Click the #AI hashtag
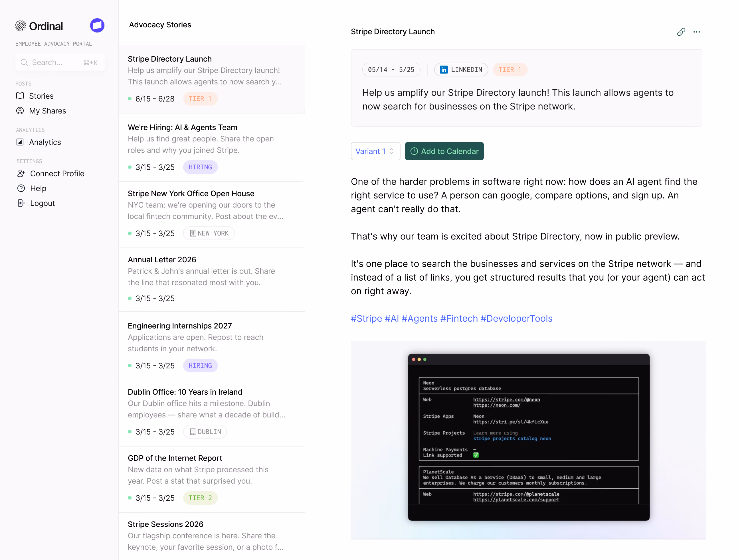Image resolution: width=740 pixels, height=560 pixels. coord(392,318)
